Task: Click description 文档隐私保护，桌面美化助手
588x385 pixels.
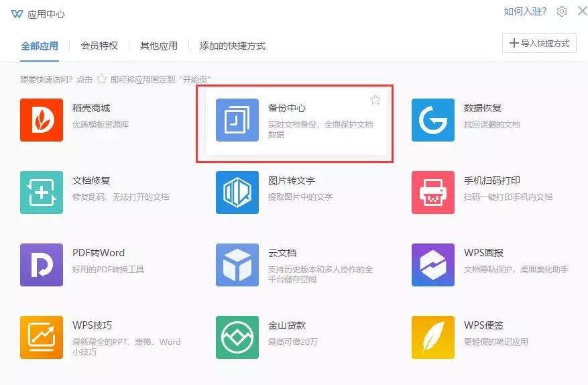Action: tap(516, 270)
